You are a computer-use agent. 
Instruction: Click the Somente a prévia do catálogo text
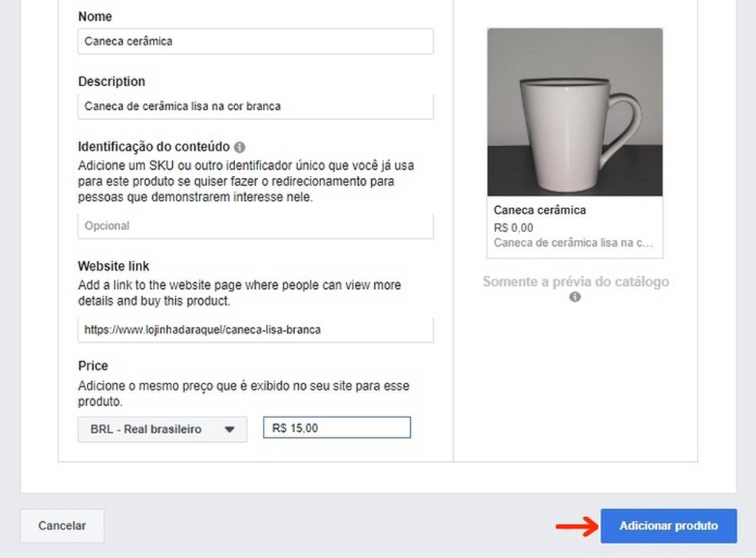coord(575,281)
